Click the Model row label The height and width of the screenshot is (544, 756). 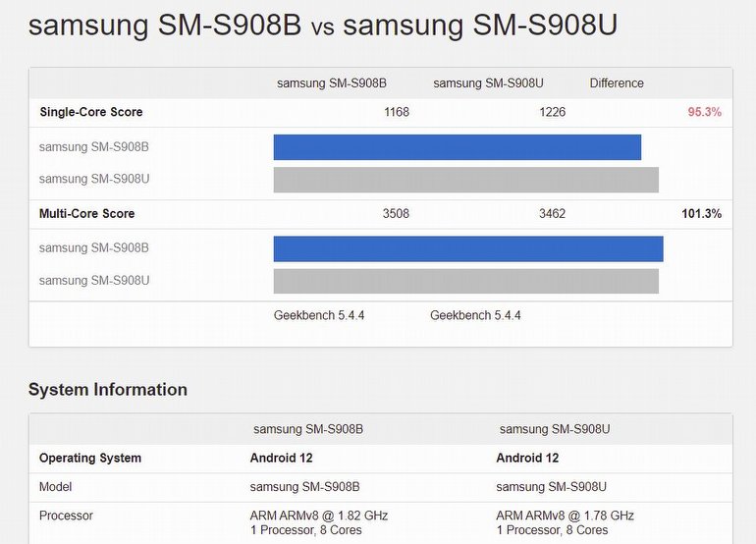coord(55,487)
